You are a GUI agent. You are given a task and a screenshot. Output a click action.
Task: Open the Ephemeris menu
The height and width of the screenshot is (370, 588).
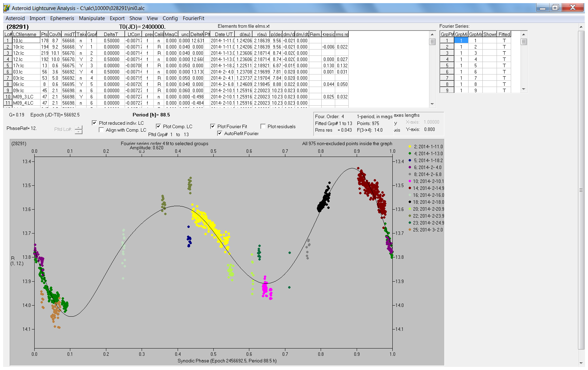click(62, 18)
